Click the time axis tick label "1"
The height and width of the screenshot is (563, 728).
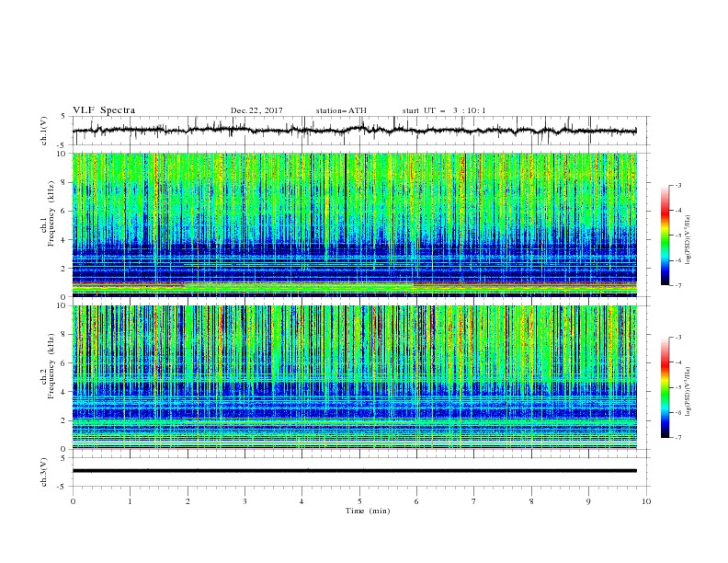[x=130, y=501]
